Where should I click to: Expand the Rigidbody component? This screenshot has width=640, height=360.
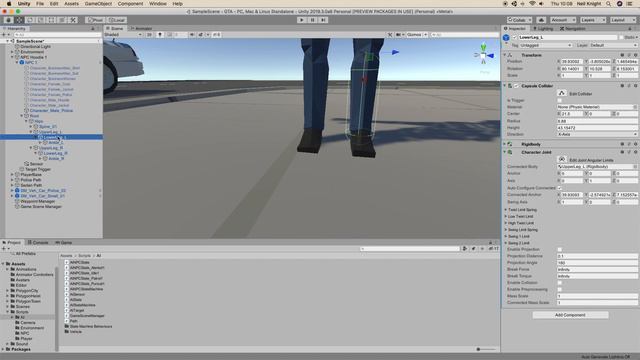(505, 144)
